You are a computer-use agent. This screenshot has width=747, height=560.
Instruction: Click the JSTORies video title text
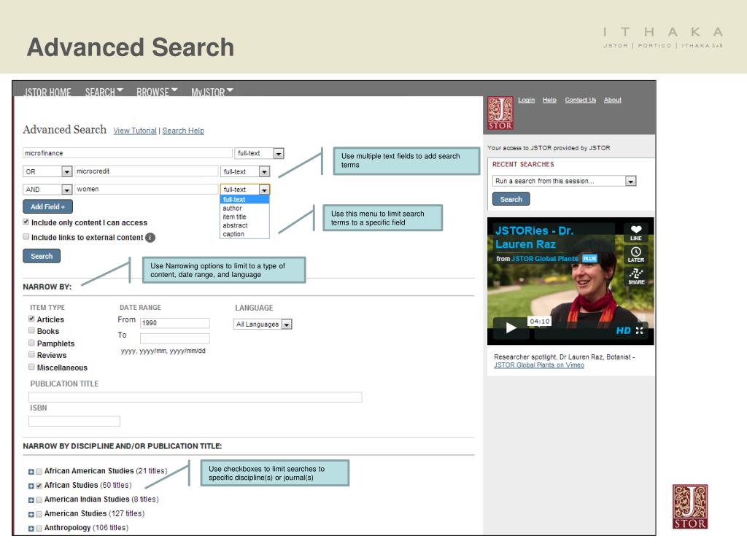click(534, 237)
